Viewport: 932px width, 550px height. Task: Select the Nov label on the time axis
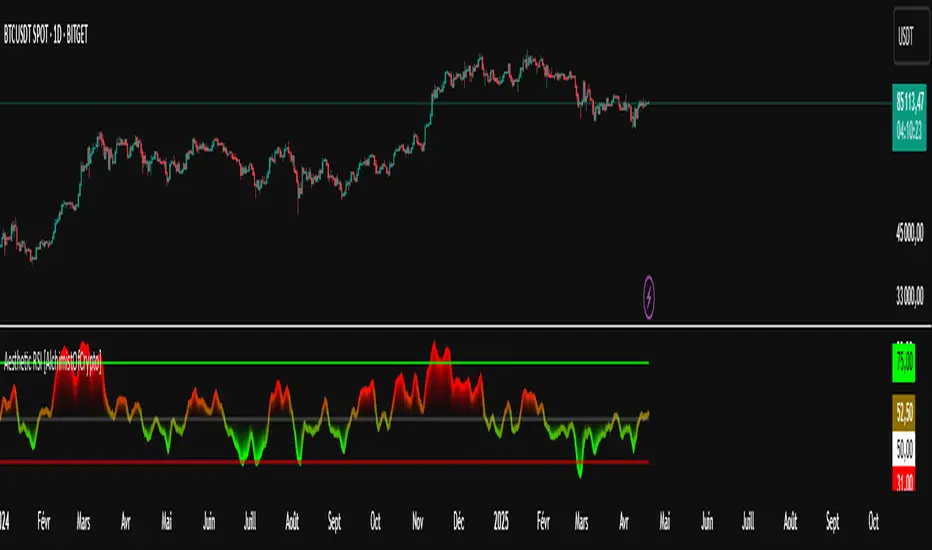tap(418, 522)
